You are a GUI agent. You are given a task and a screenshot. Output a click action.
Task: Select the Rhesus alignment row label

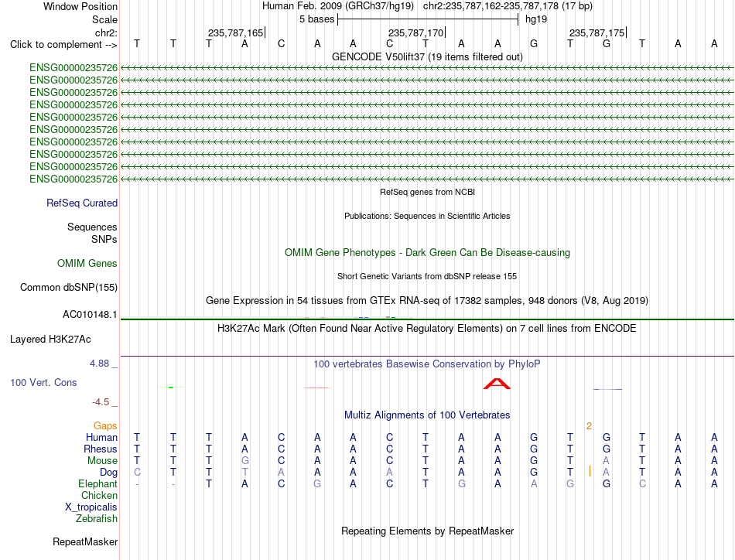pos(101,449)
